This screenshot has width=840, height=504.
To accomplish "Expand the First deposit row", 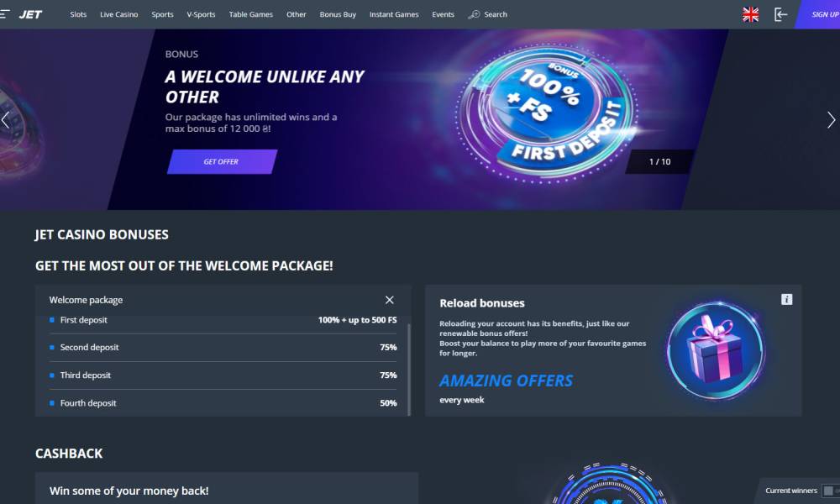I will click(223, 320).
